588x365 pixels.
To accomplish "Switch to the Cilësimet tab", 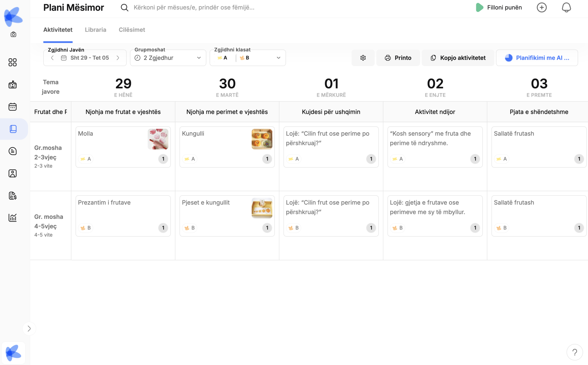I will [132, 30].
